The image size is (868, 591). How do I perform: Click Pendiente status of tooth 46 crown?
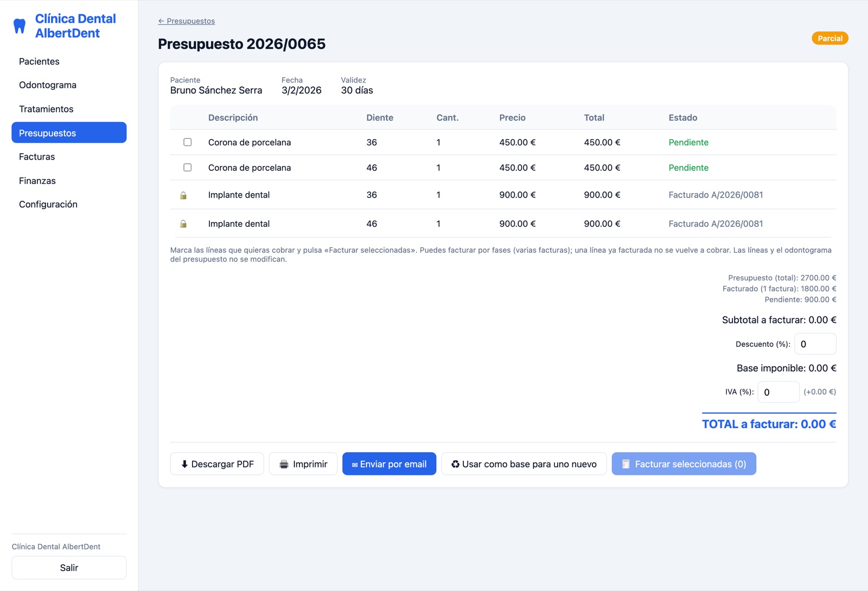pos(688,168)
